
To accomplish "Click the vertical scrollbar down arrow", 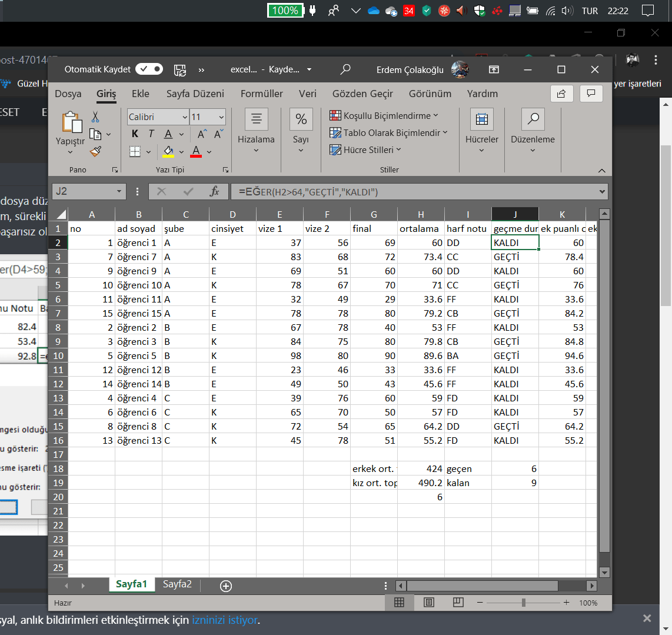I will pos(604,572).
